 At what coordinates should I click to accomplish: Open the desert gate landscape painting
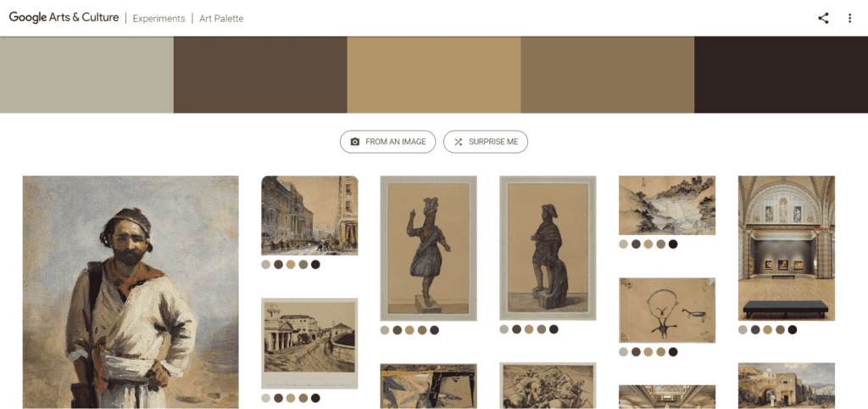786,386
